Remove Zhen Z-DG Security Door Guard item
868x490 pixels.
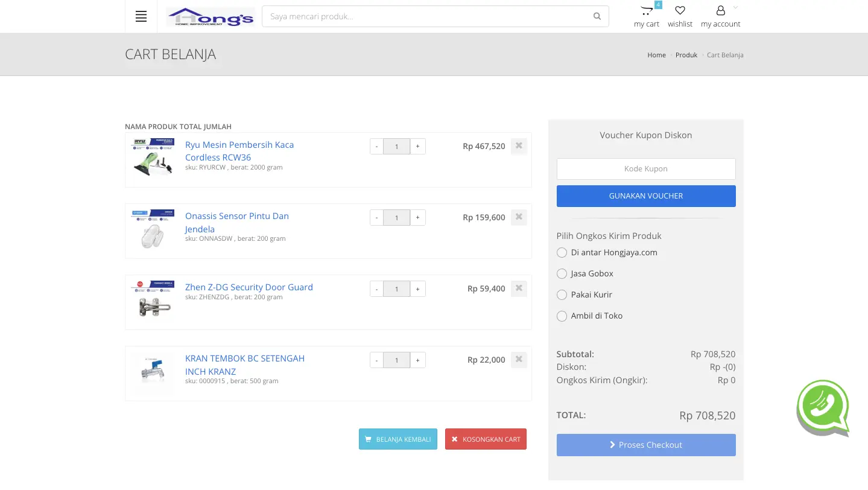pos(519,288)
